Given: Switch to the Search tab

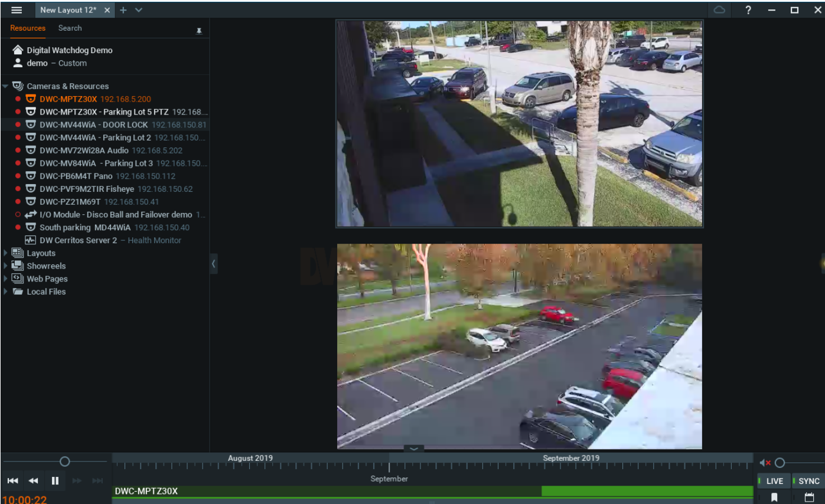Looking at the screenshot, I should click(x=70, y=28).
